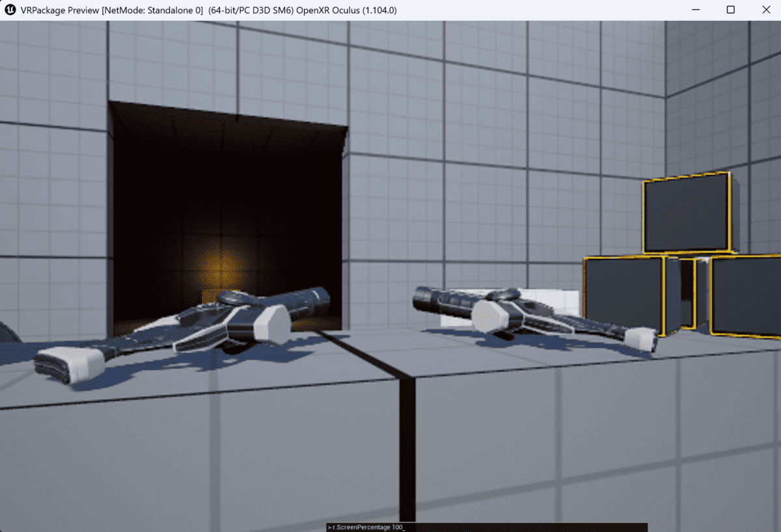Viewport: 781px width, 532px height.
Task: Click the VRPackage Preview window title text
Action: click(x=208, y=10)
